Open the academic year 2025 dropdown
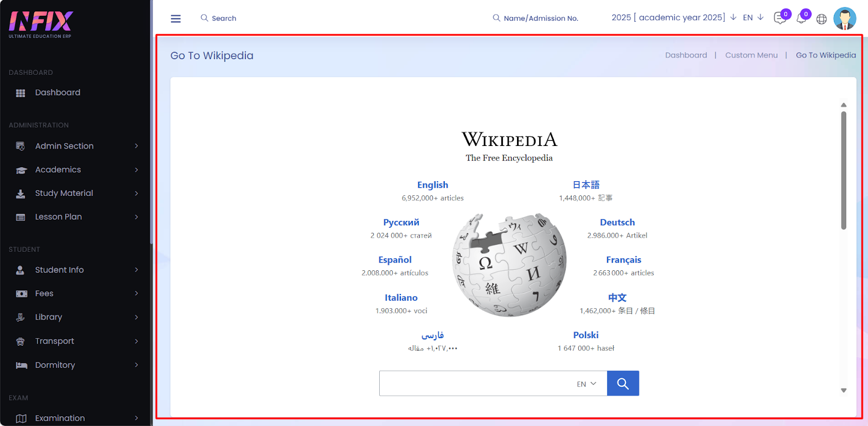 click(x=674, y=17)
